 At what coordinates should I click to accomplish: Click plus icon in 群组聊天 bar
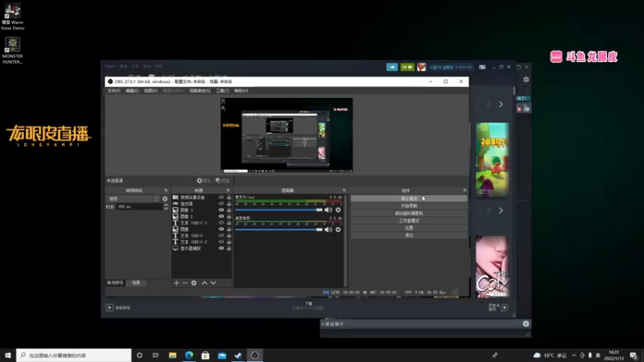coord(526,324)
